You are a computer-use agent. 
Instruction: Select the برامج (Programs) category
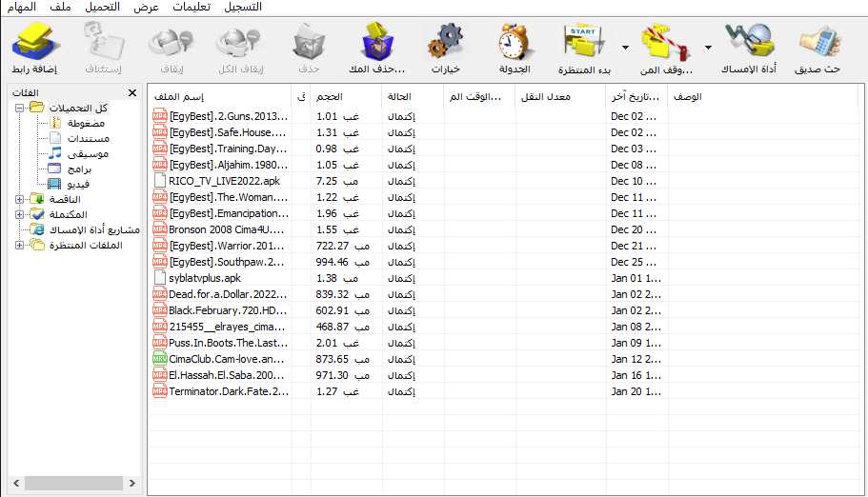(79, 169)
